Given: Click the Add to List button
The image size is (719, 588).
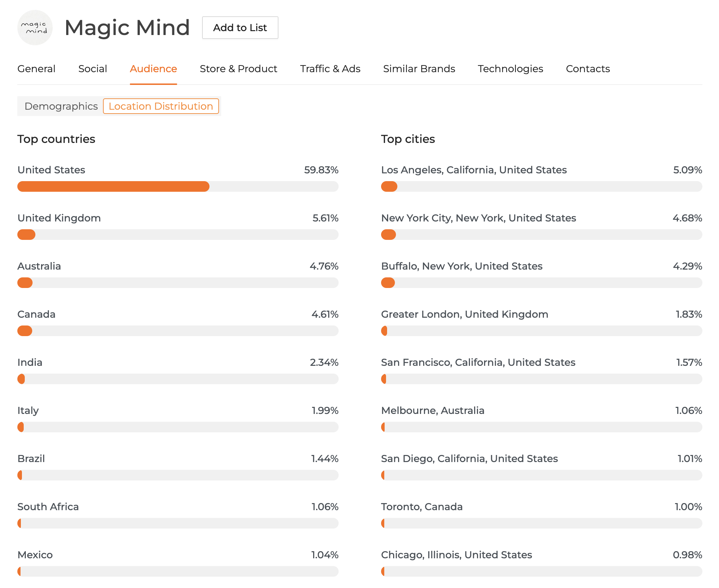Looking at the screenshot, I should pyautogui.click(x=240, y=28).
